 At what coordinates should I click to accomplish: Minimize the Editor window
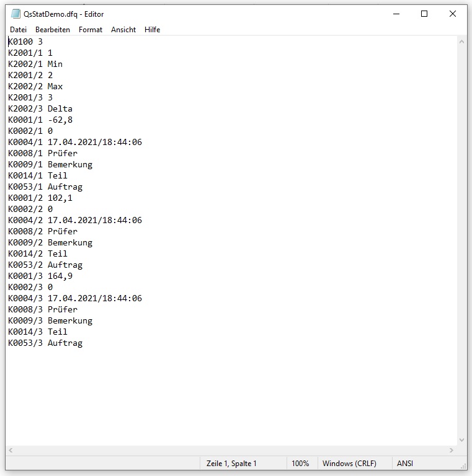396,14
